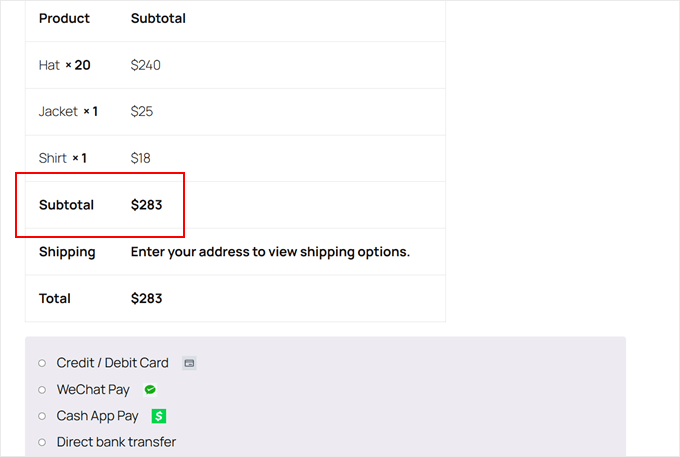
Task: Click the Direct bank transfer label
Action: coord(116,442)
